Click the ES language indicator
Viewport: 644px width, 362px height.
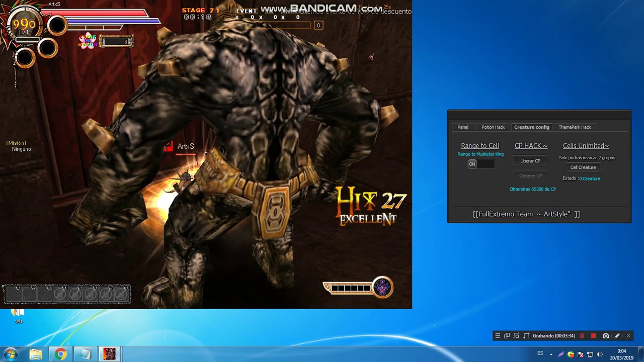coord(540,353)
